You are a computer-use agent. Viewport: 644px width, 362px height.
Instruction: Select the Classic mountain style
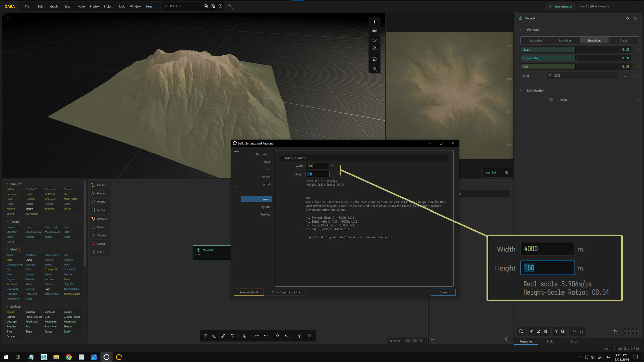point(624,41)
